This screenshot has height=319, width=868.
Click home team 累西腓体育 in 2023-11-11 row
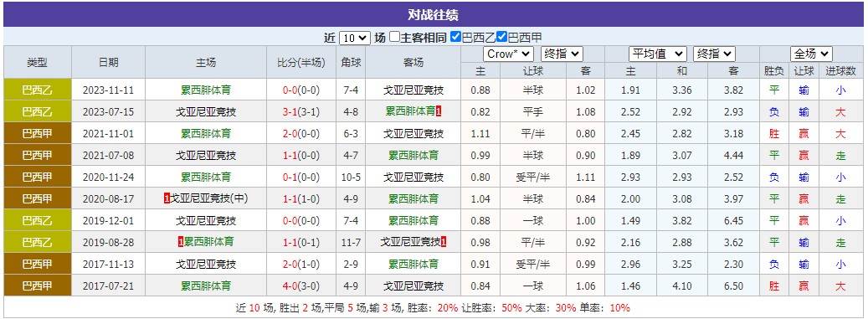[206, 90]
